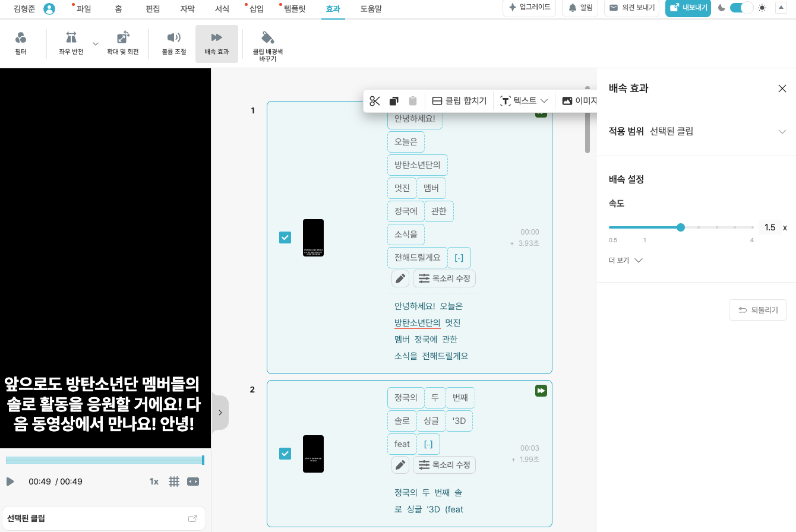796x532 pixels.
Task: Expand 더 보기 more options
Action: click(x=626, y=260)
